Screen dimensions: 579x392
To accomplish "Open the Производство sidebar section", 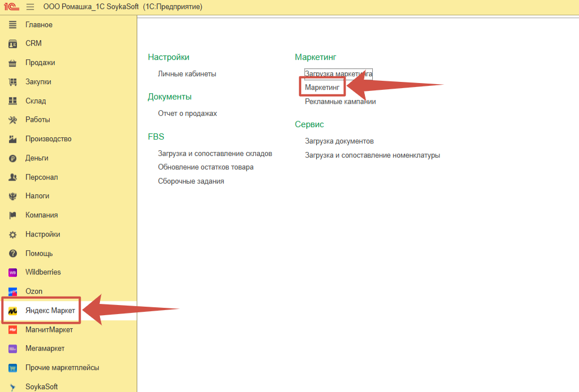I will pyautogui.click(x=48, y=139).
